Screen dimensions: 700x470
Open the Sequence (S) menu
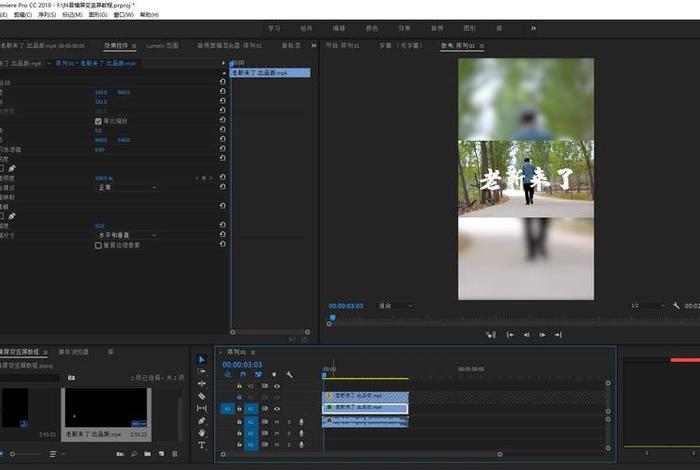pyautogui.click(x=47, y=15)
